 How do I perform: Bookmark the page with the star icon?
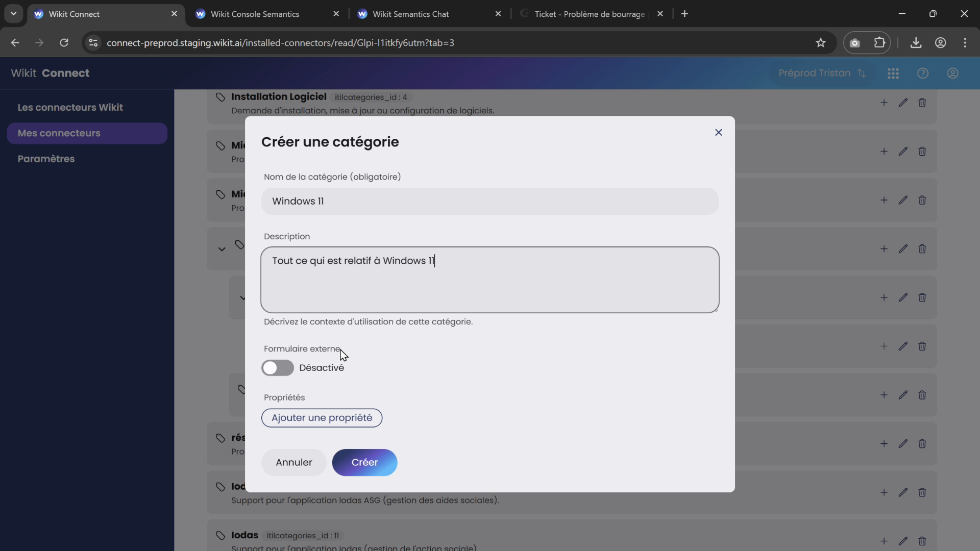click(821, 43)
